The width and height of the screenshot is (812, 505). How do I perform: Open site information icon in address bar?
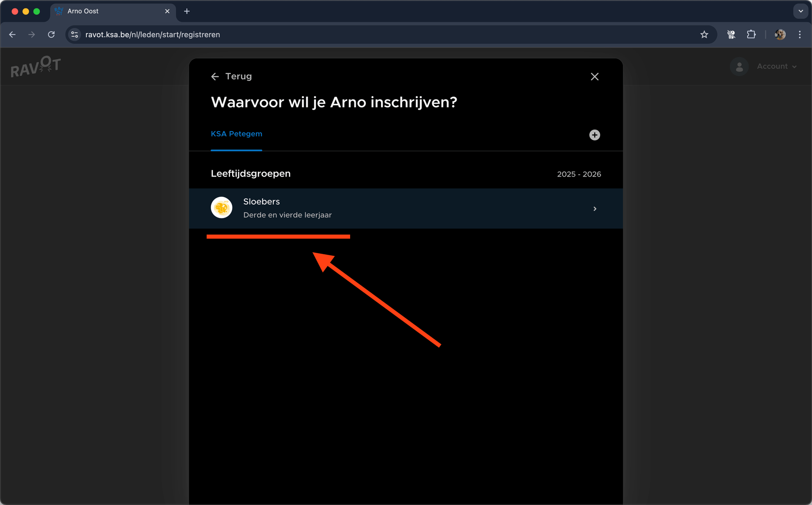[75, 35]
